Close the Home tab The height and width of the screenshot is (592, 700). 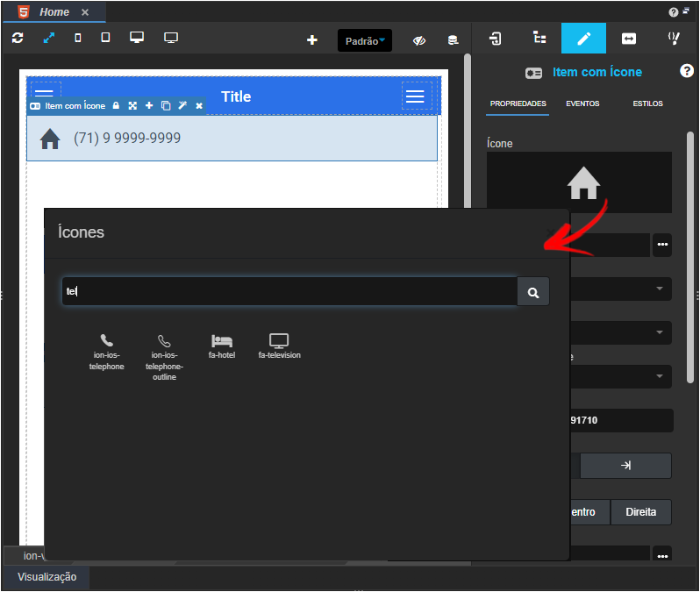[x=85, y=12]
